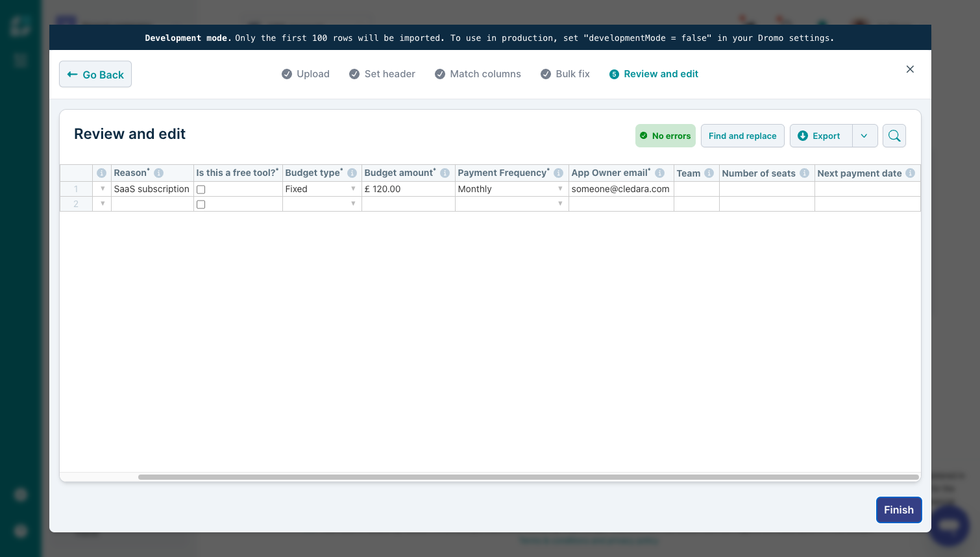Click the Team column info icon
The height and width of the screenshot is (557, 980).
click(x=709, y=173)
